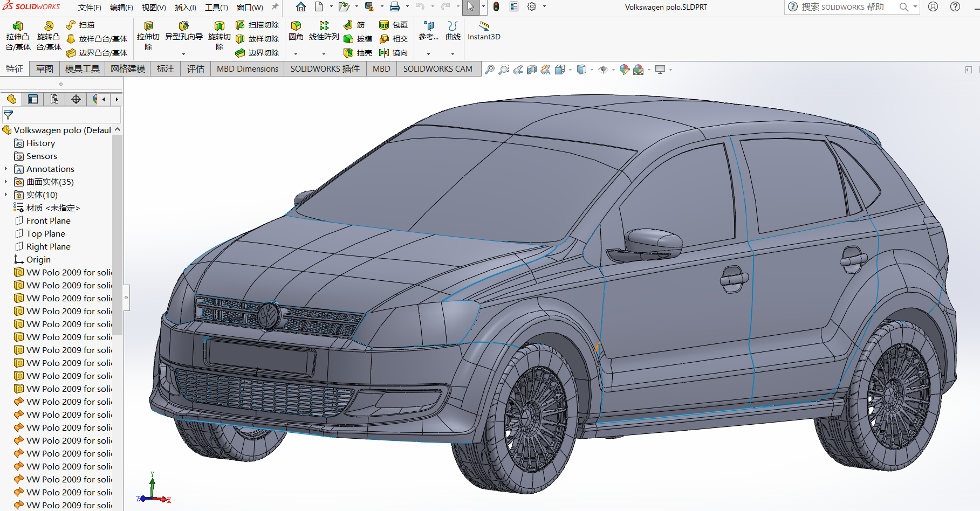
Task: Select the 圆角 fillet tool
Action: coord(296,31)
